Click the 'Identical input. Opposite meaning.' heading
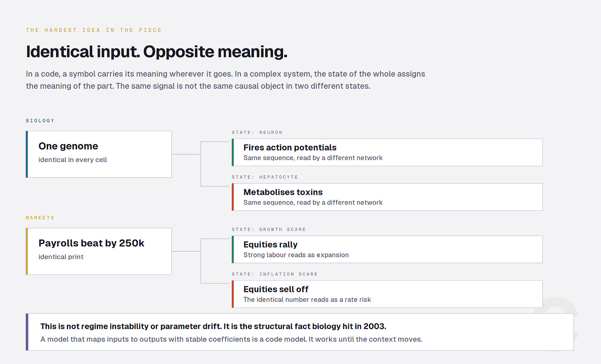The width and height of the screenshot is (601, 364). (x=156, y=52)
